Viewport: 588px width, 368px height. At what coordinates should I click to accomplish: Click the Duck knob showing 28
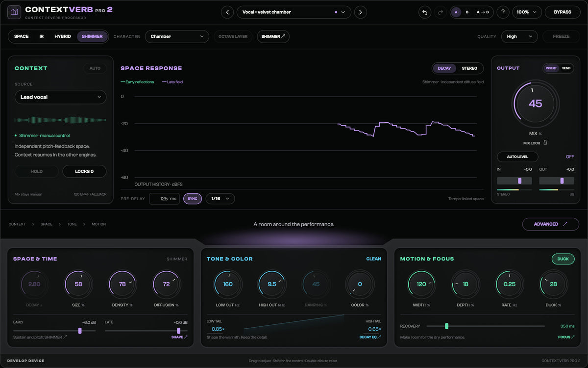click(554, 284)
